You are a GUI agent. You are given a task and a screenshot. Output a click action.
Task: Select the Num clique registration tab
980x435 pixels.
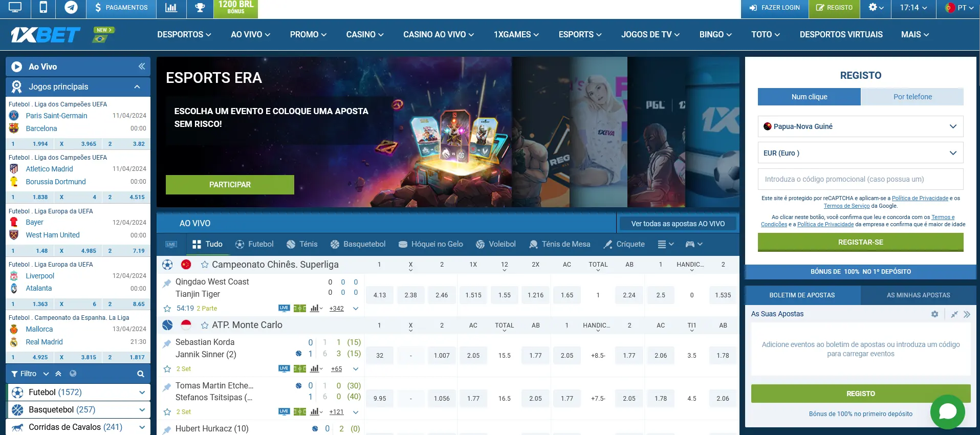(x=809, y=97)
